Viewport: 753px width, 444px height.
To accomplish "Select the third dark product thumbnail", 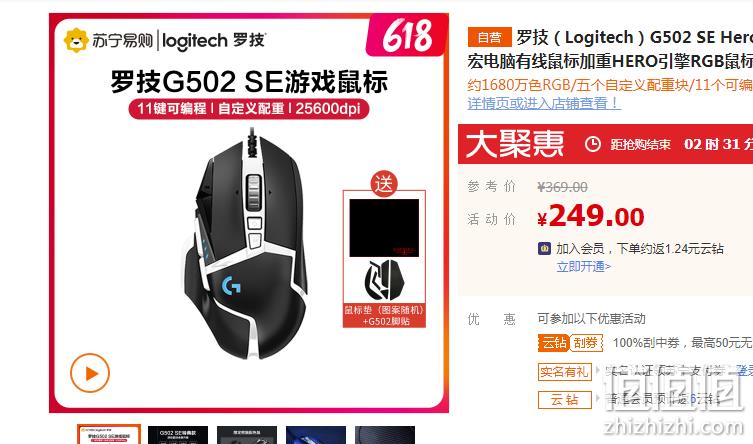I will click(247, 434).
